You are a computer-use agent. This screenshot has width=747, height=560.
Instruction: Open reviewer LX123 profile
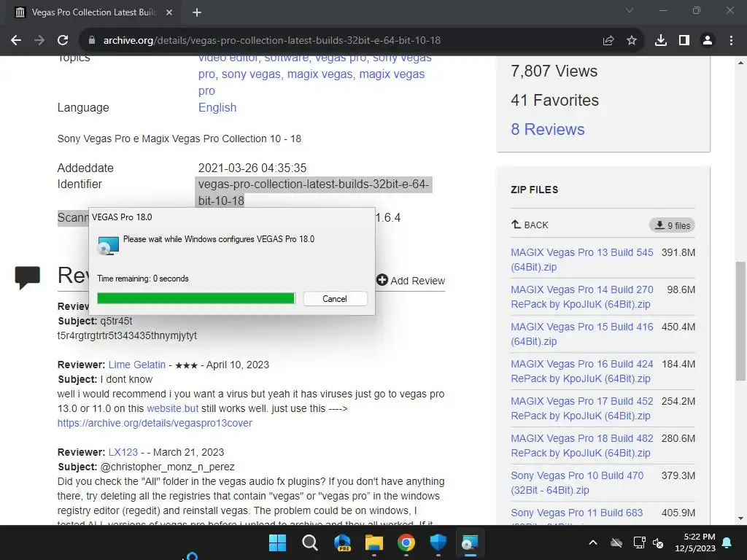click(x=123, y=452)
